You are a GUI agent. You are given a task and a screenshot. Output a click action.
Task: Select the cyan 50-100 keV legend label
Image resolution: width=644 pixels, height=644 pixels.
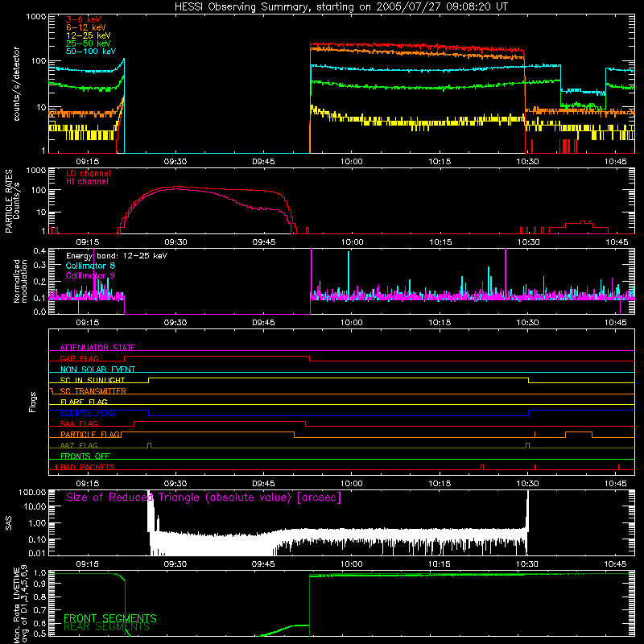pos(91,52)
